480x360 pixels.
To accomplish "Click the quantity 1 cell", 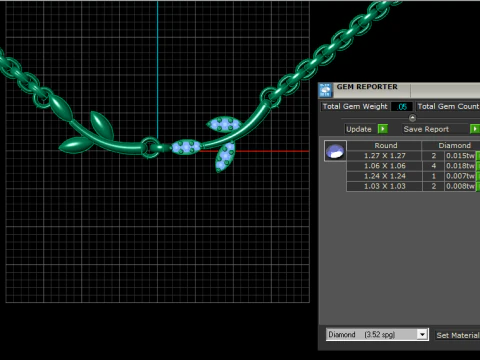I will tap(433, 176).
